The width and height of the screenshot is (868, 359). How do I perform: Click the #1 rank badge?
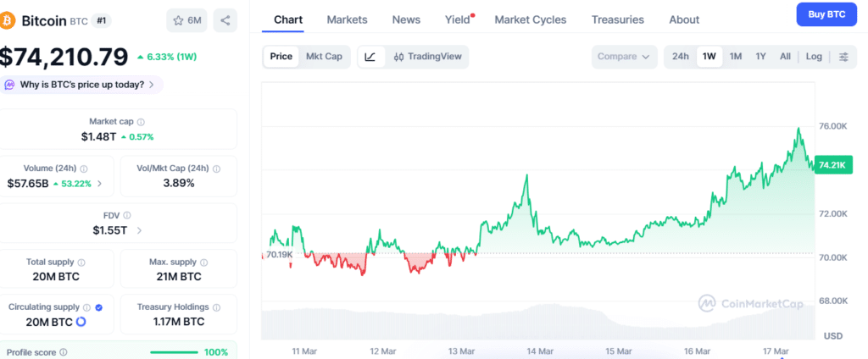point(102,21)
